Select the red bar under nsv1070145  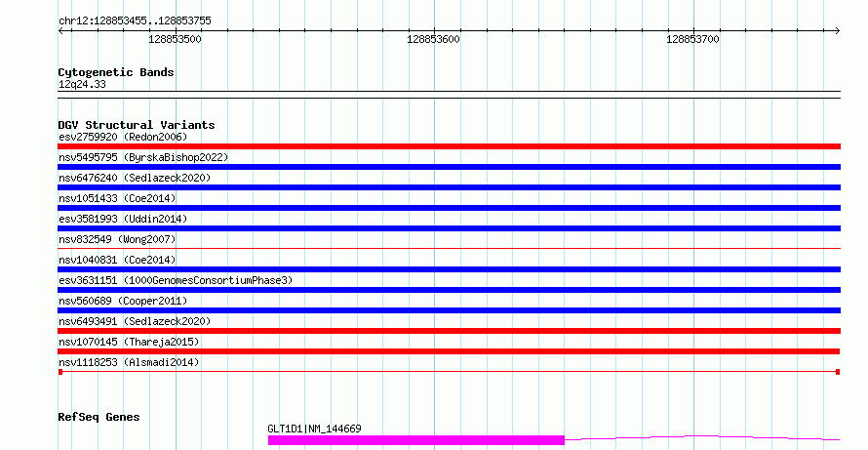pos(449,351)
